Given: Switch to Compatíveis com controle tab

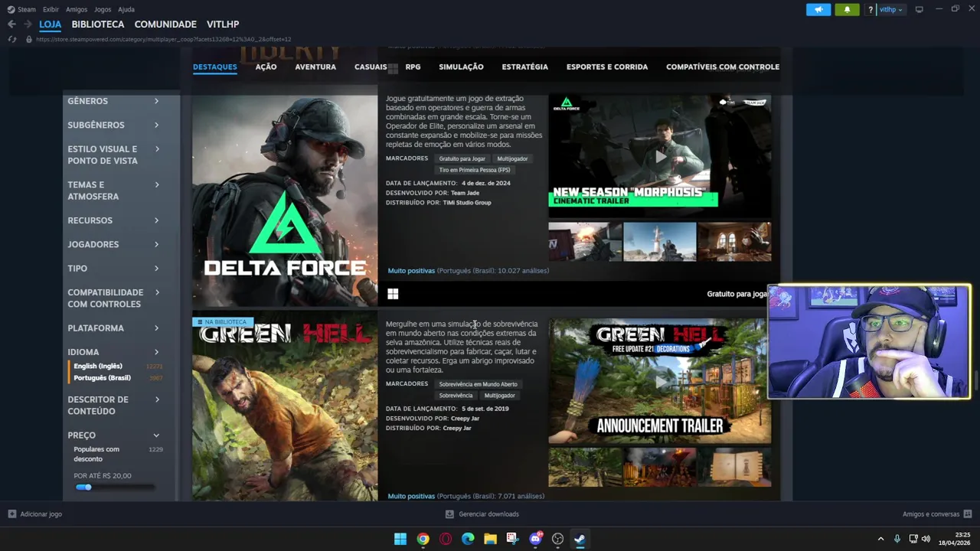Looking at the screenshot, I should point(723,67).
